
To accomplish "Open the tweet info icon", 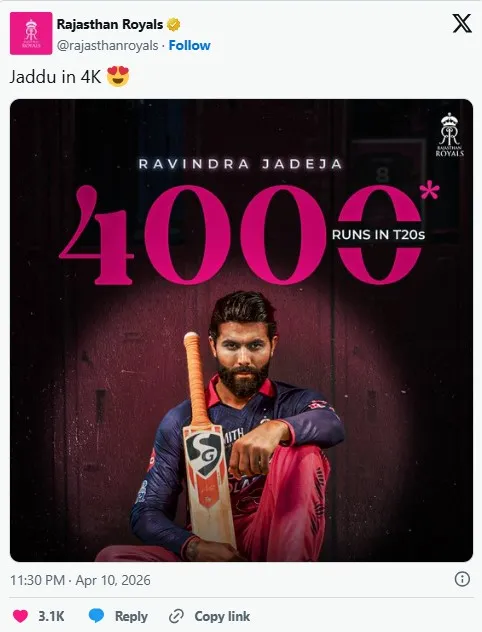I will point(462,579).
